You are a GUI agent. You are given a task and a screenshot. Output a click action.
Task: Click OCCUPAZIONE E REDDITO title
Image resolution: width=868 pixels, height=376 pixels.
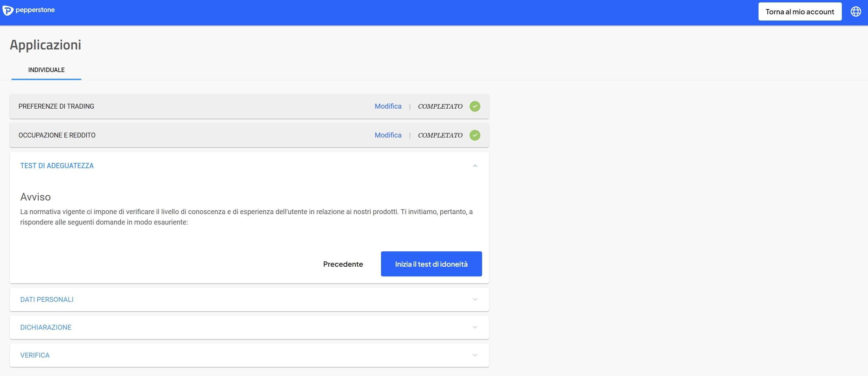click(x=57, y=135)
